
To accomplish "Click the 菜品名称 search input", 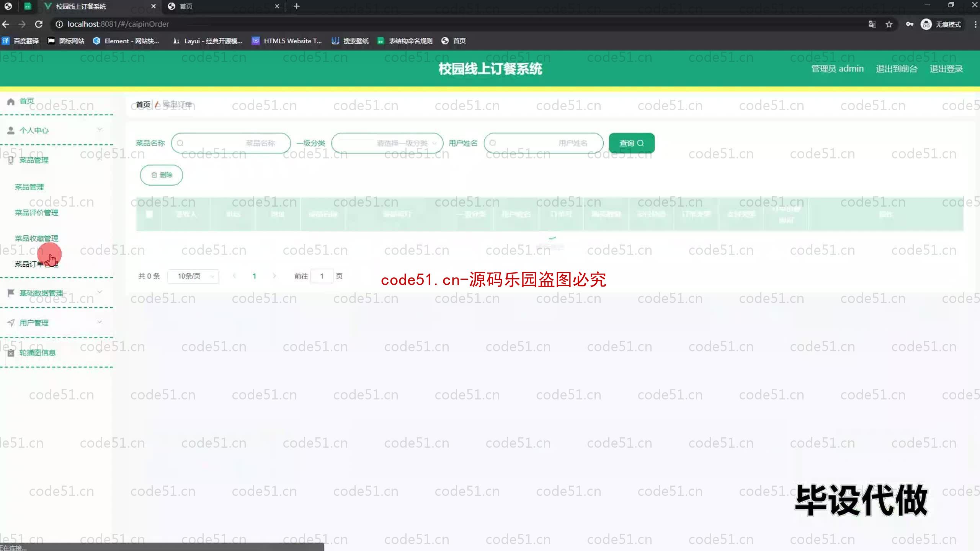I will click(231, 143).
